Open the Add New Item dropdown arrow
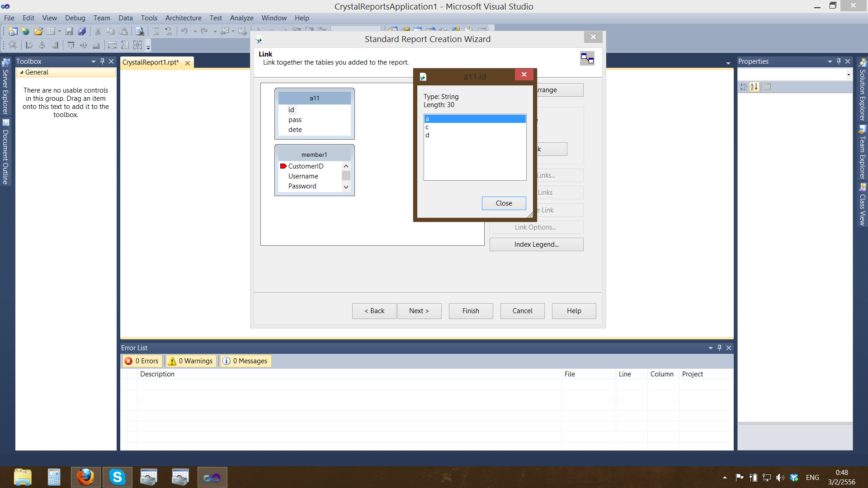Viewport: 868px width, 488px height. [x=59, y=31]
